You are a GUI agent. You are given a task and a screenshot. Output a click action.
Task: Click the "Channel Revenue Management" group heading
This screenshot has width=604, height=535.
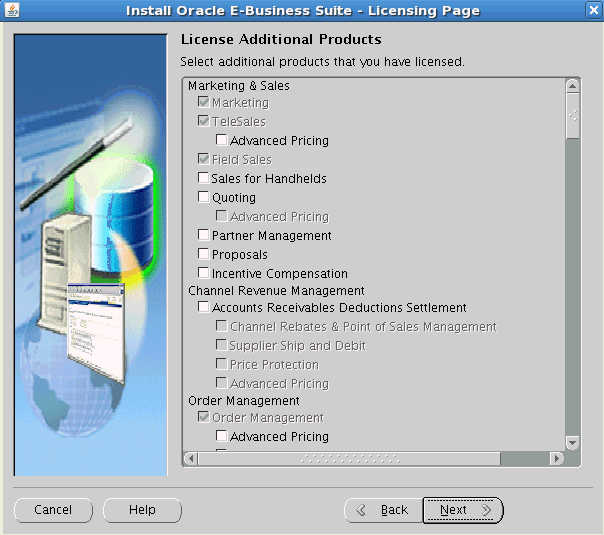276,290
